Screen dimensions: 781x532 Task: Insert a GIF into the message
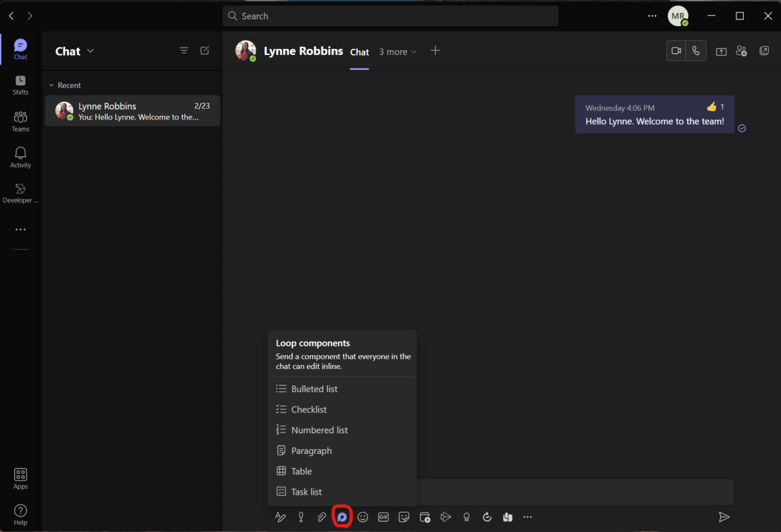[x=383, y=517]
